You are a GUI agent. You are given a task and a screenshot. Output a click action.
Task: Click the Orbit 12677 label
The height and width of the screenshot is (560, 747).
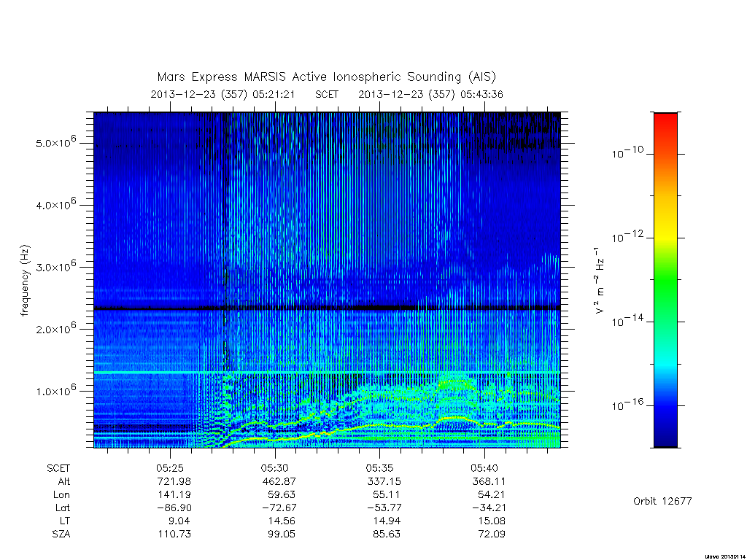click(662, 501)
